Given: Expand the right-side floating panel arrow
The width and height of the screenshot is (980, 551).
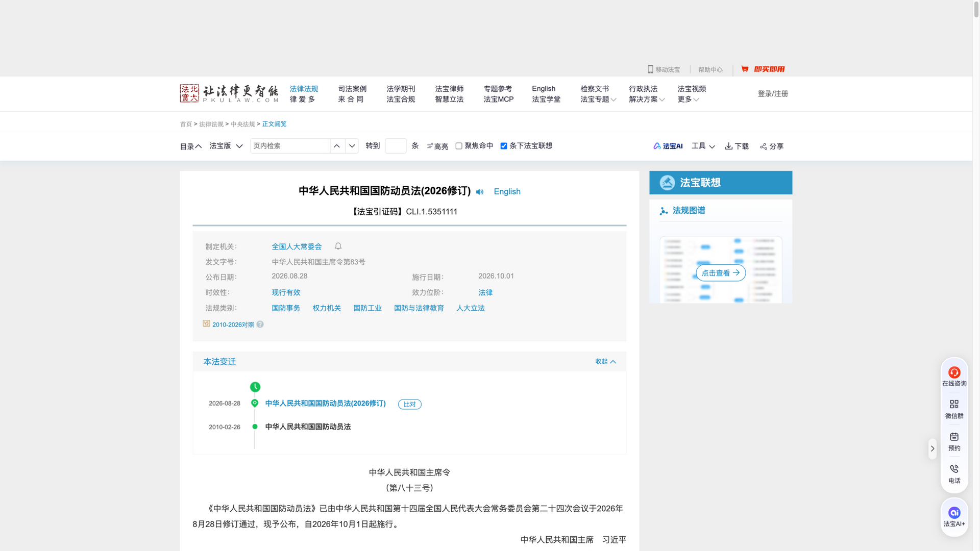Looking at the screenshot, I should (933, 449).
